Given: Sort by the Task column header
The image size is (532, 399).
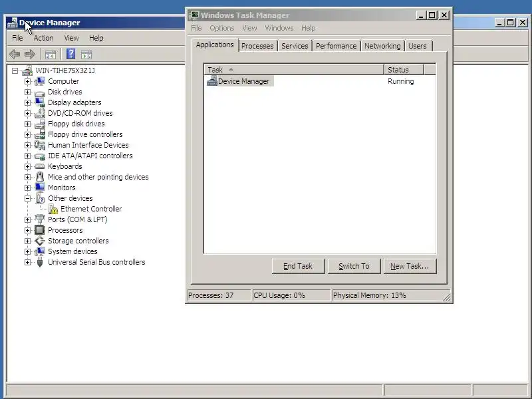Looking at the screenshot, I should click(x=294, y=70).
